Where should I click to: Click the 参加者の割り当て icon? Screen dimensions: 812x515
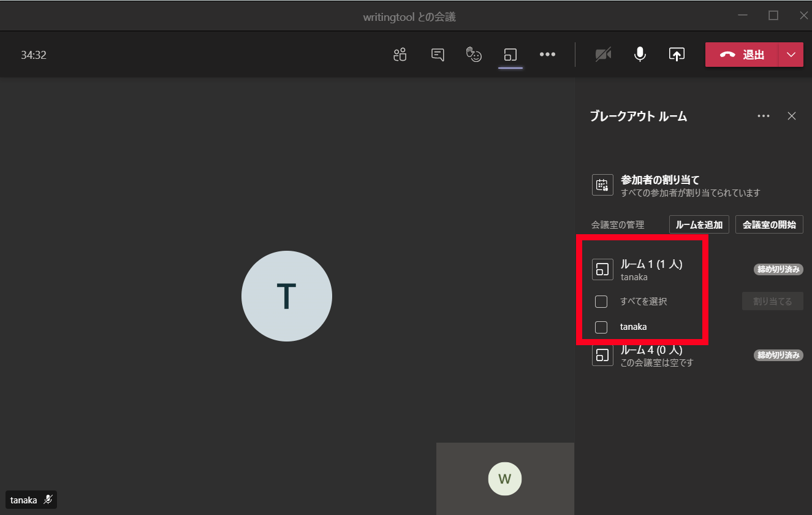click(x=602, y=185)
